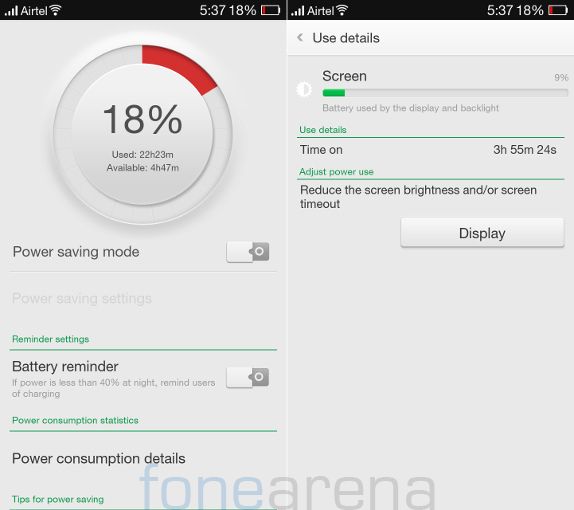Image resolution: width=574 pixels, height=510 pixels.
Task: Tap the green Screen usage progress bar
Action: 445,93
